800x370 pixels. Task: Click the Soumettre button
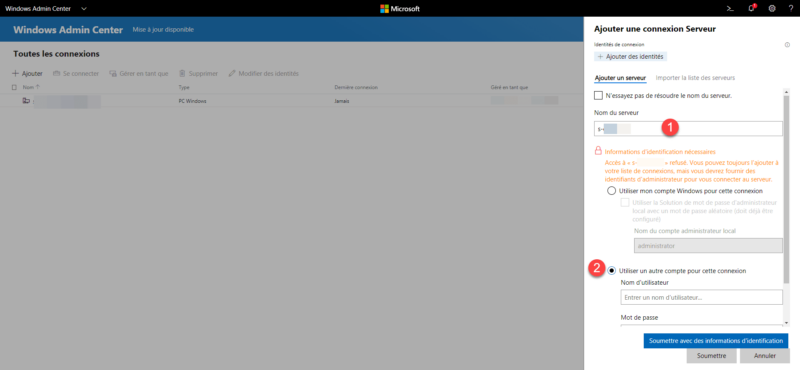tap(711, 356)
